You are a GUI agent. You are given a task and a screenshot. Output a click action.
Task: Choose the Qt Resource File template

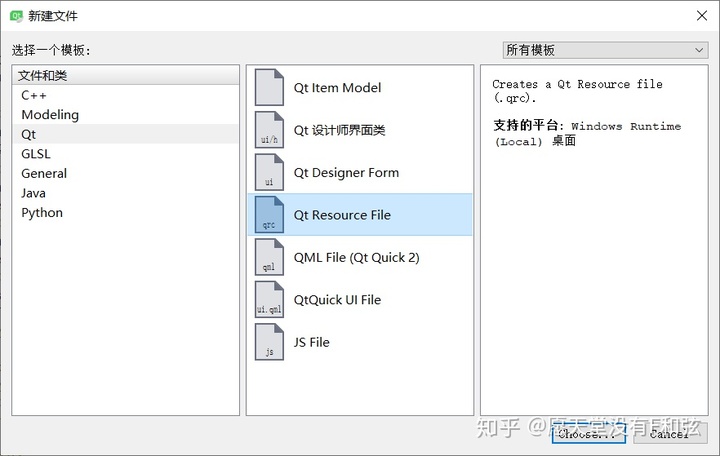(360, 215)
